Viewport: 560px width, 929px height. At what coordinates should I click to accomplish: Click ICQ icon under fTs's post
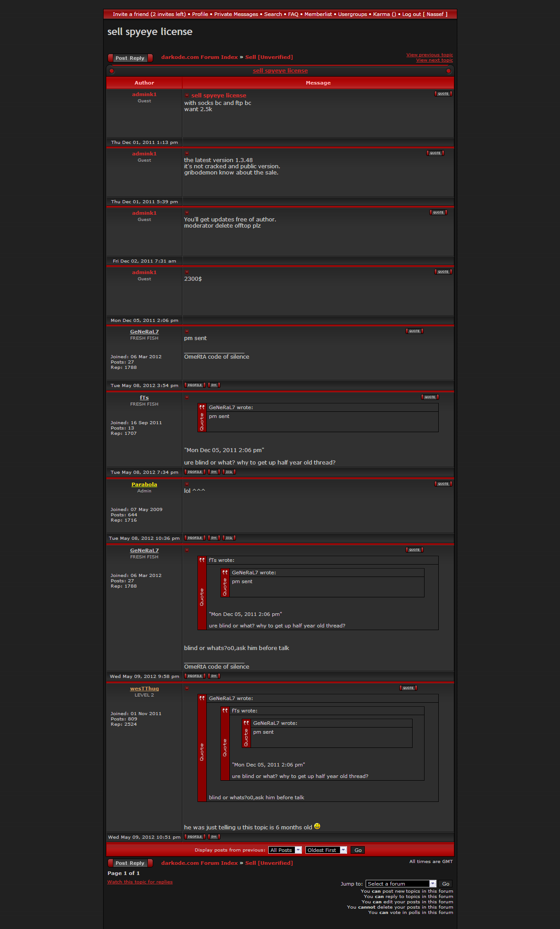[x=229, y=472]
